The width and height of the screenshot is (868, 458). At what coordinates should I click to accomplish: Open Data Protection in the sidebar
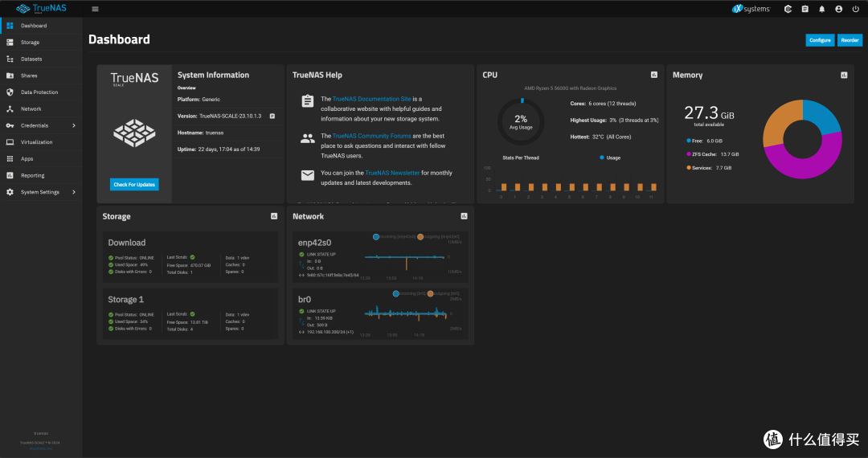tap(39, 92)
